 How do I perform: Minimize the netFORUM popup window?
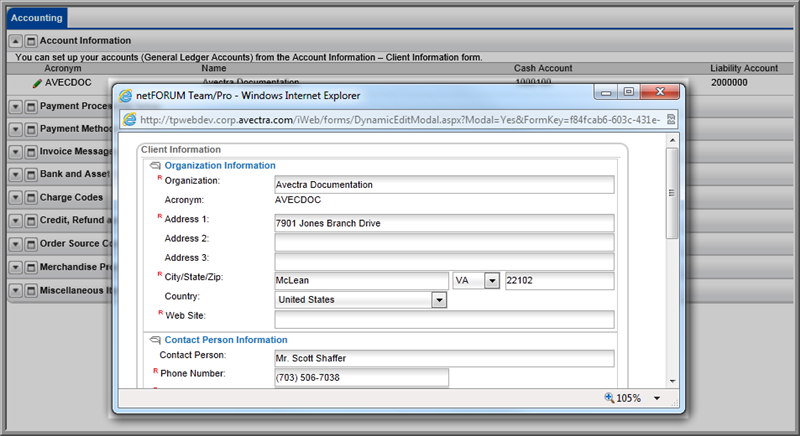pyautogui.click(x=606, y=92)
